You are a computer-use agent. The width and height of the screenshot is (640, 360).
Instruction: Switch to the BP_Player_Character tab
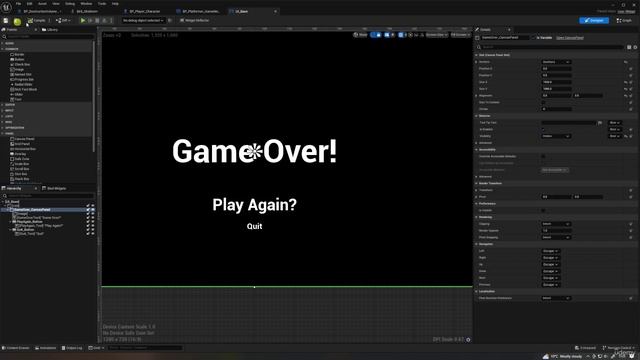tap(145, 11)
